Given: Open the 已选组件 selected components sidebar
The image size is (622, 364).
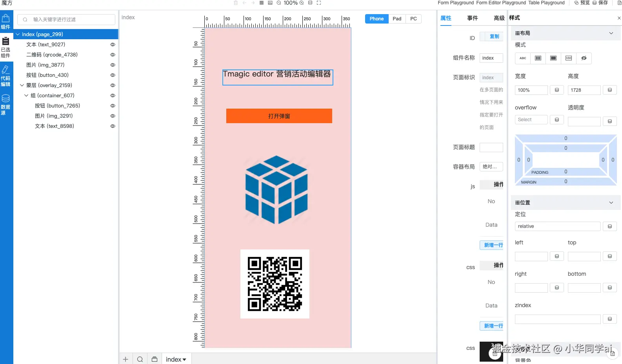Looking at the screenshot, I should point(5,47).
